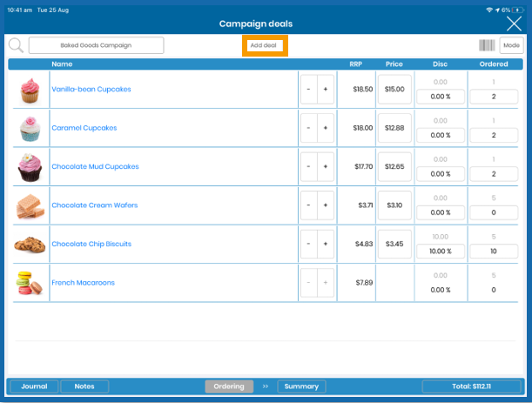Viewport: 532px width, 403px height.
Task: Switch to the Summary tab
Action: point(301,386)
